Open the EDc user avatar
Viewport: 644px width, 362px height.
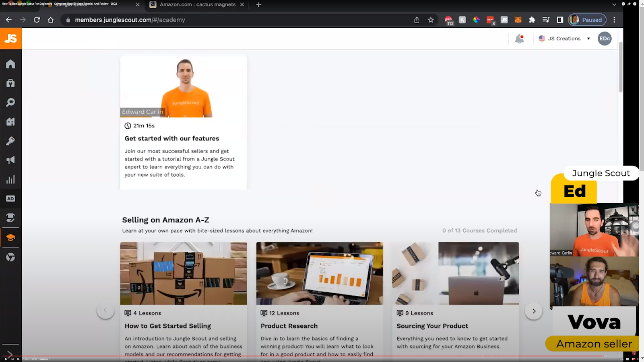(x=605, y=39)
